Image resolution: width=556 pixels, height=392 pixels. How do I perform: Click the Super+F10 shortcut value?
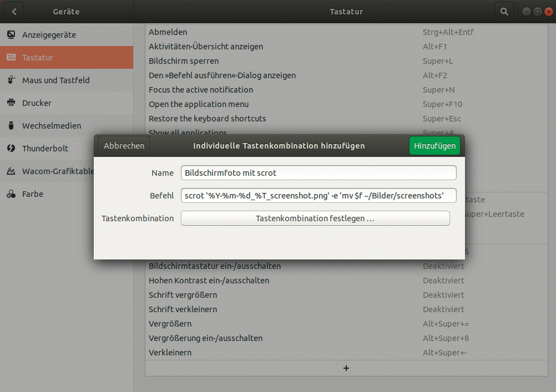click(442, 104)
